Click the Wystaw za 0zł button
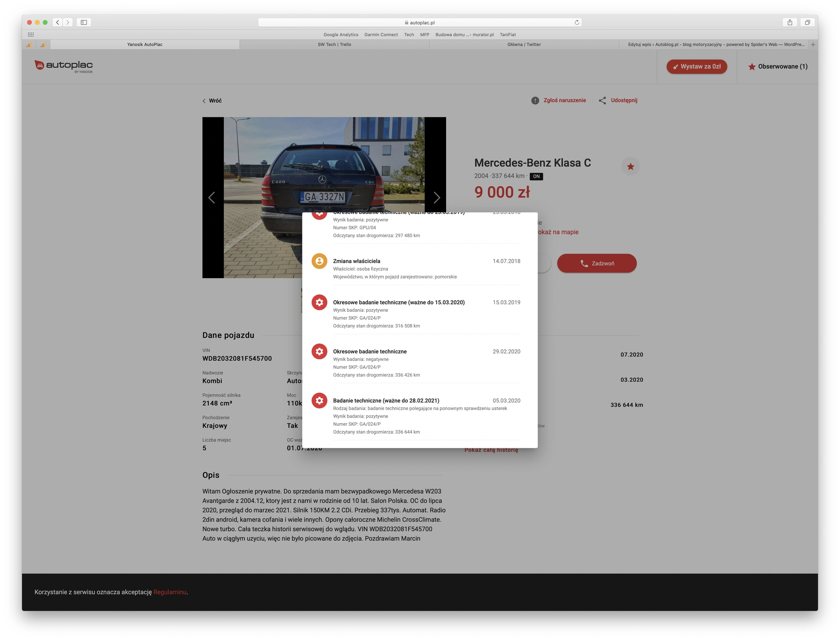Screen dimensions: 840x640 [697, 66]
